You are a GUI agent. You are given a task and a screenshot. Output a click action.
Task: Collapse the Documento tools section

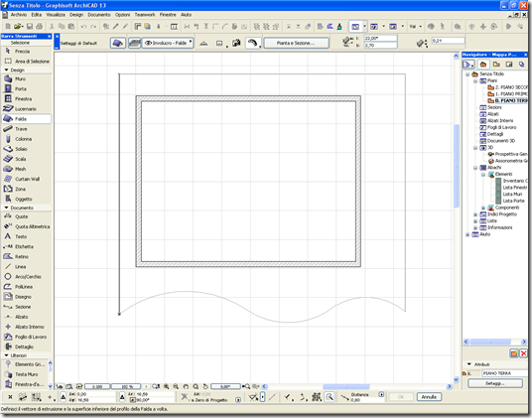6,208
